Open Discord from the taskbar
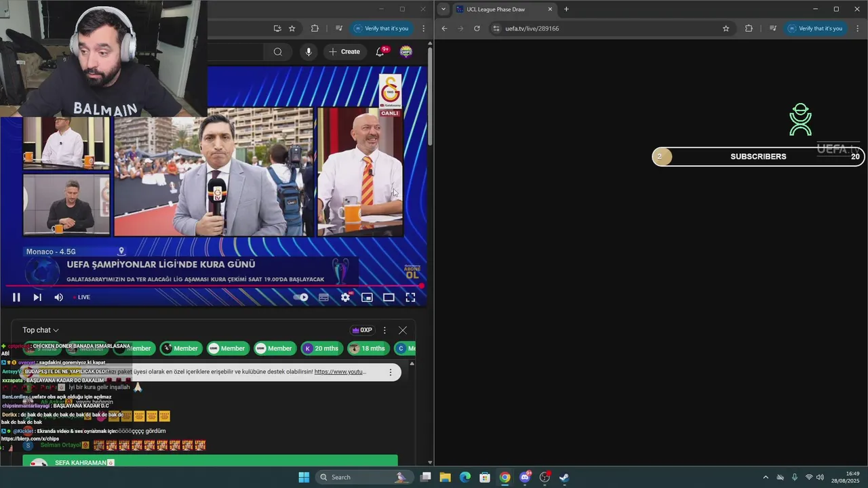The height and width of the screenshot is (488, 868). point(525,477)
